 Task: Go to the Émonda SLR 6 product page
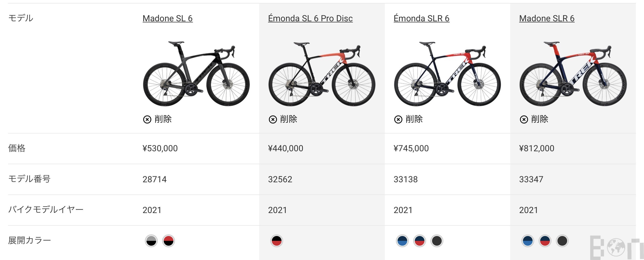(421, 18)
